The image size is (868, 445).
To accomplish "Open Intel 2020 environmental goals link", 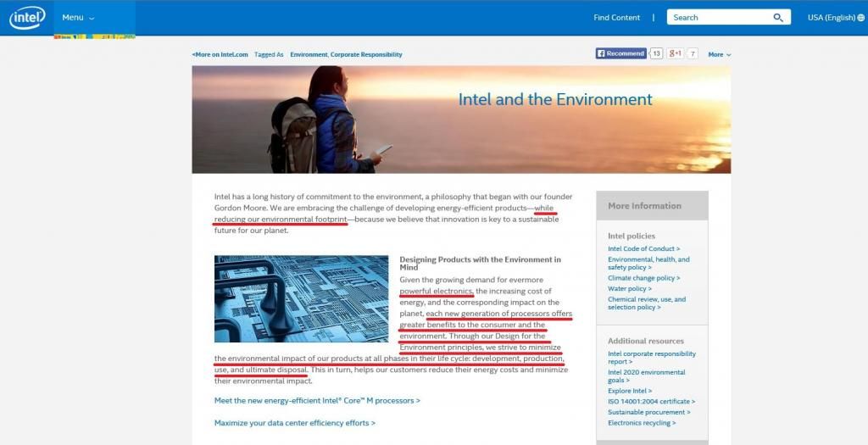I will 647,376.
